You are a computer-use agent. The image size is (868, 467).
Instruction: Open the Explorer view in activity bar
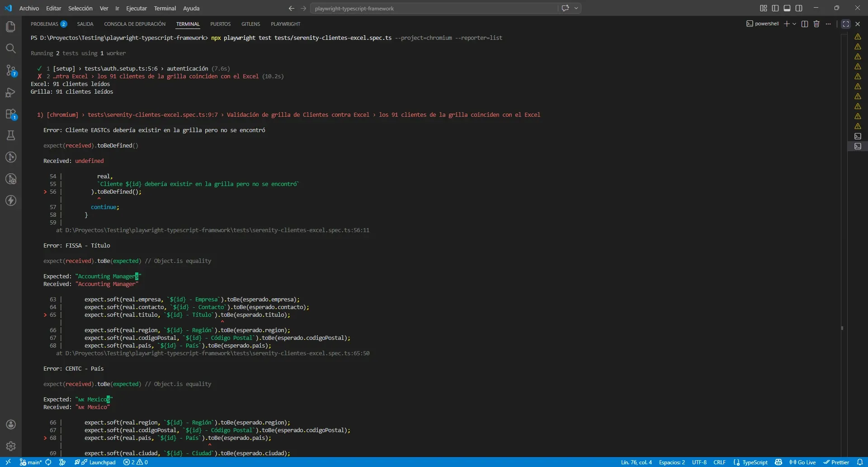[x=11, y=27]
